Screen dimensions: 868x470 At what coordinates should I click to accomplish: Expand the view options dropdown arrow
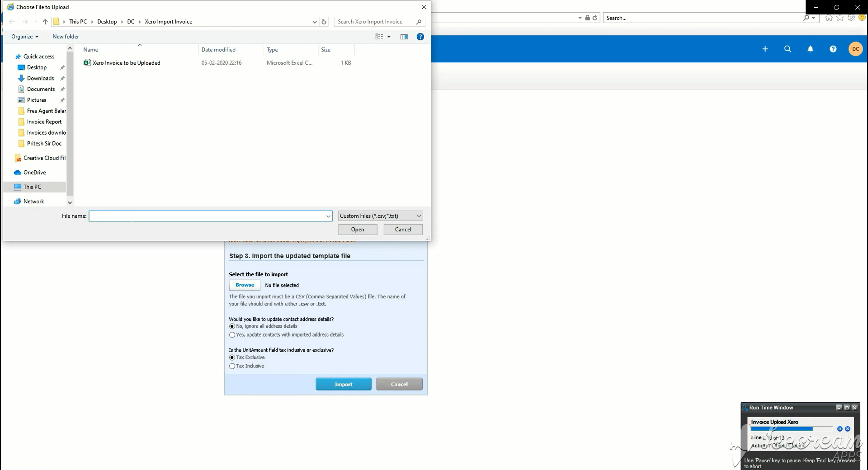389,37
